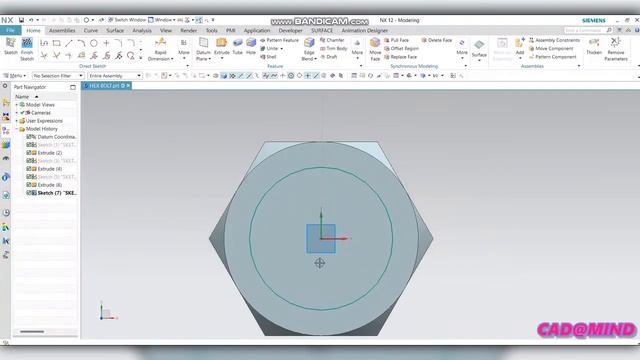Collapse the Model History node
This screenshot has width=640, height=360.
[x=17, y=129]
